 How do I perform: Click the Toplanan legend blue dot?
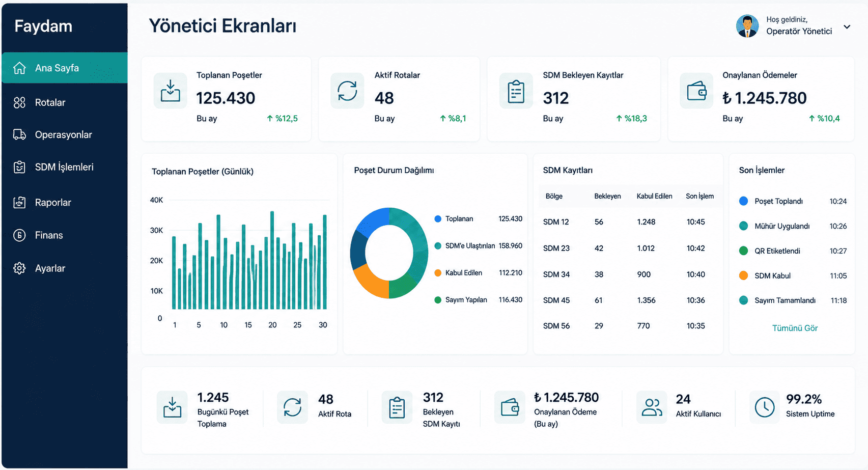pyautogui.click(x=438, y=219)
